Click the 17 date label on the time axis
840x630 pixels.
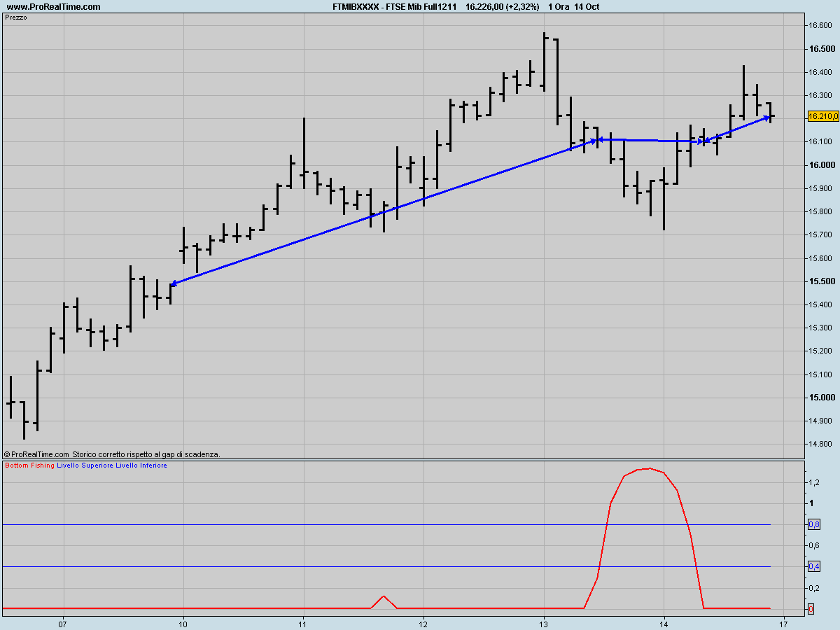tap(784, 623)
